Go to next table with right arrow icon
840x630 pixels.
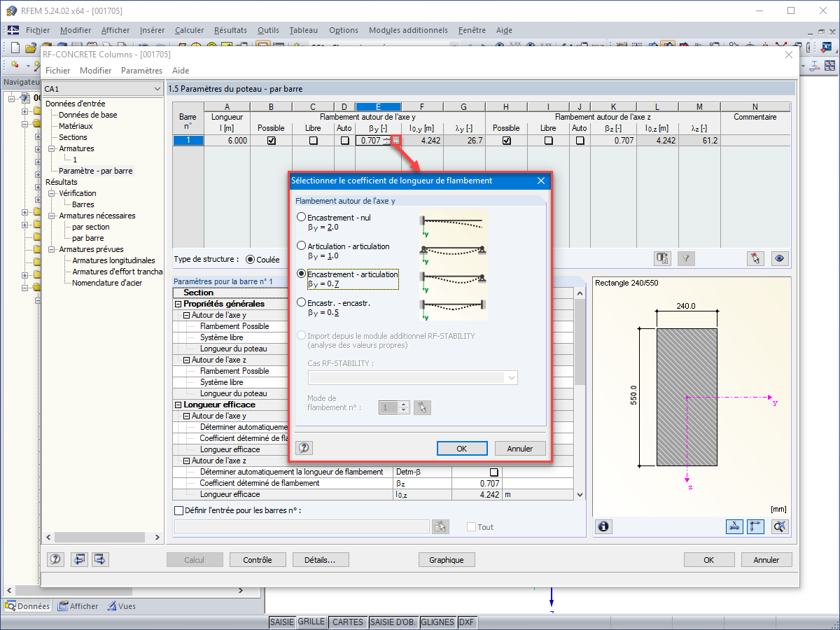coord(101,559)
